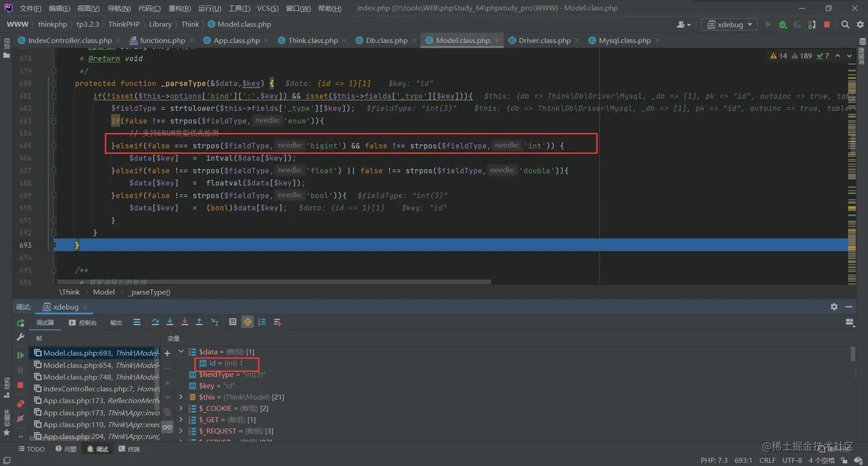Open IDE settings gear in top toolbar
This screenshot has height=466, width=868.
[859, 24]
